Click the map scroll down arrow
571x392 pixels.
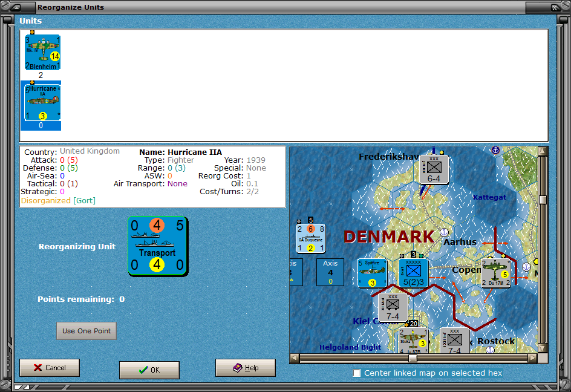click(543, 348)
